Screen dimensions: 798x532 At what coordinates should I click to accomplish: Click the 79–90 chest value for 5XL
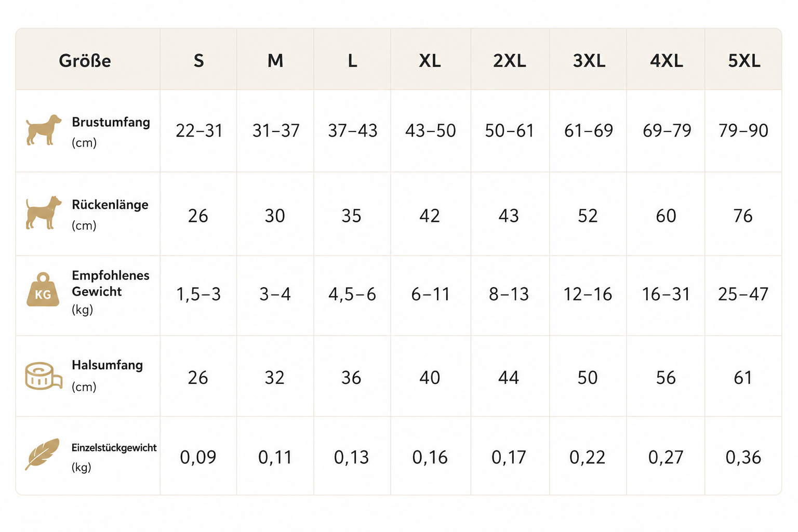(743, 130)
